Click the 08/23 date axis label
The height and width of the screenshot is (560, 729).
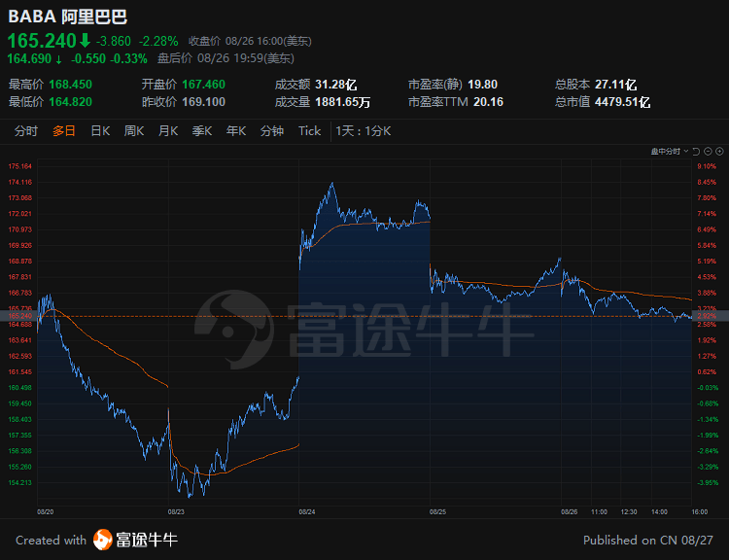pyautogui.click(x=176, y=511)
